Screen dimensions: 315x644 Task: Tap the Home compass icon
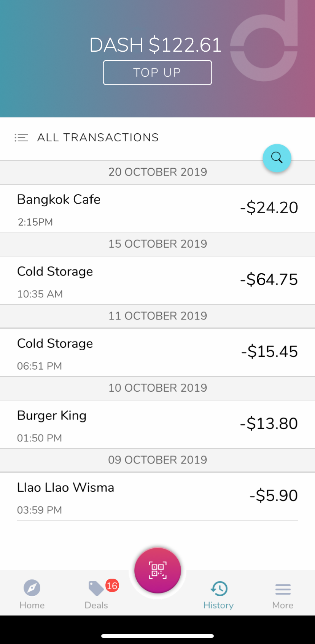click(32, 588)
